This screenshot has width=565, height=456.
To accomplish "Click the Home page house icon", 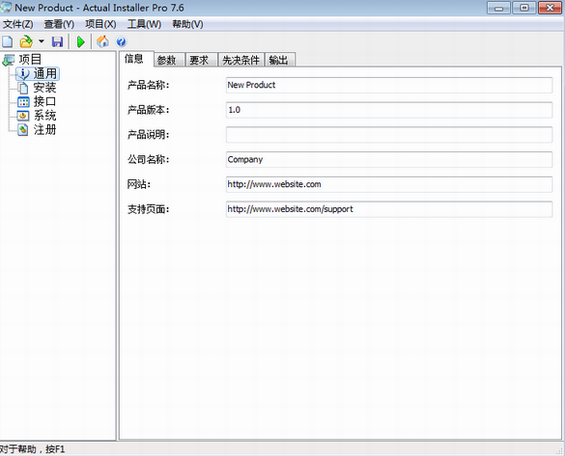I will 103,42.
